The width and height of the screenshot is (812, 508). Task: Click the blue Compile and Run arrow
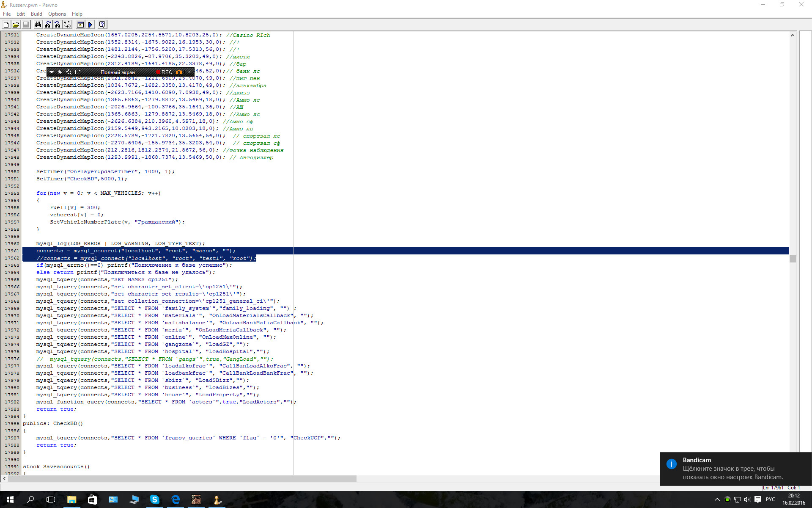click(x=90, y=25)
